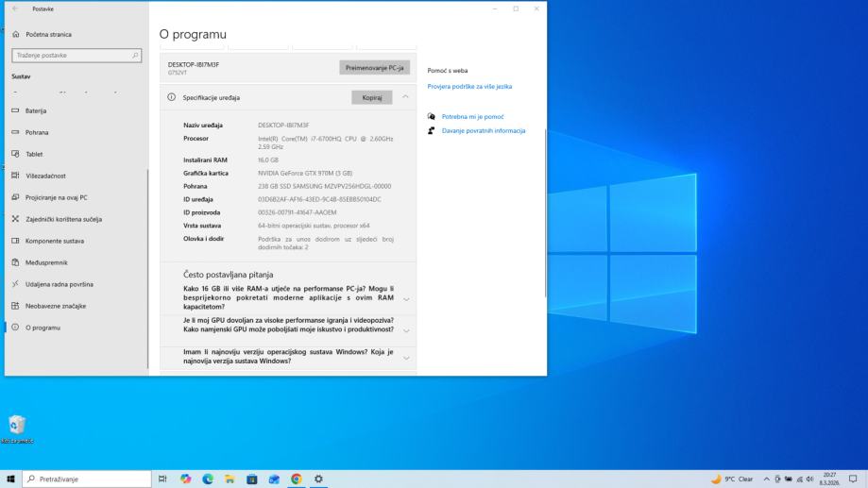The image size is (868, 488).
Task: Expand the 16 GB RAM question
Action: point(406,299)
